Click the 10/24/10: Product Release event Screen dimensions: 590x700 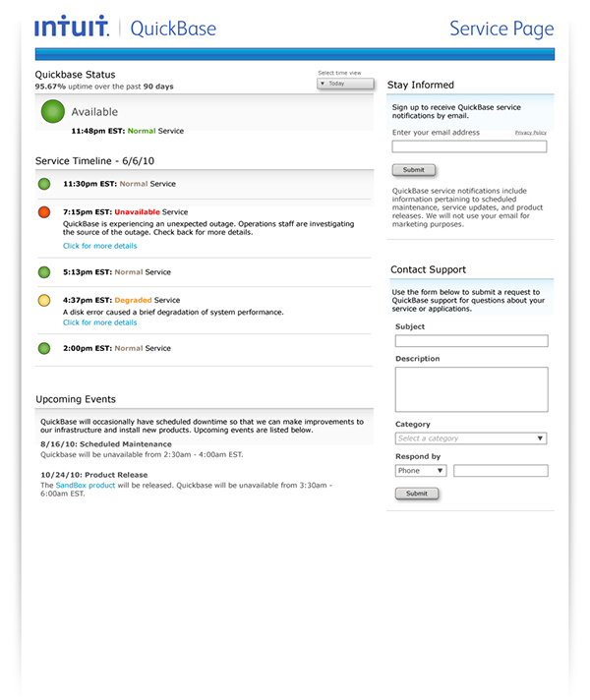(x=93, y=475)
